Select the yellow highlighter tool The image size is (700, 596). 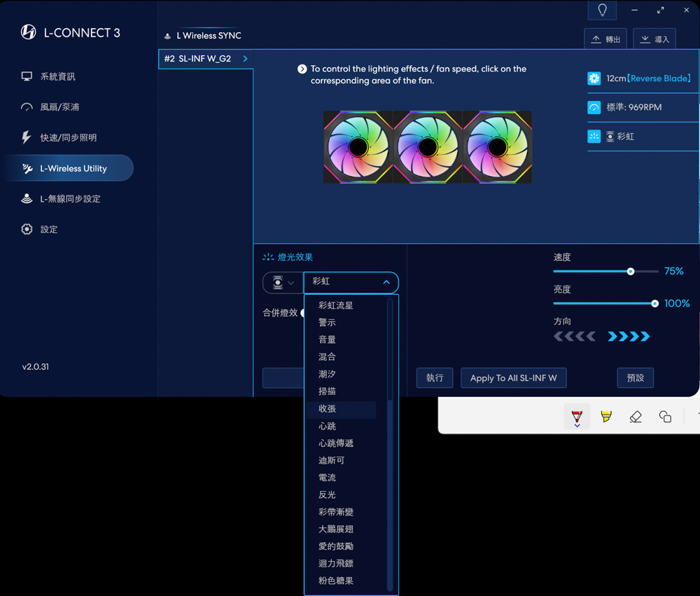(606, 417)
